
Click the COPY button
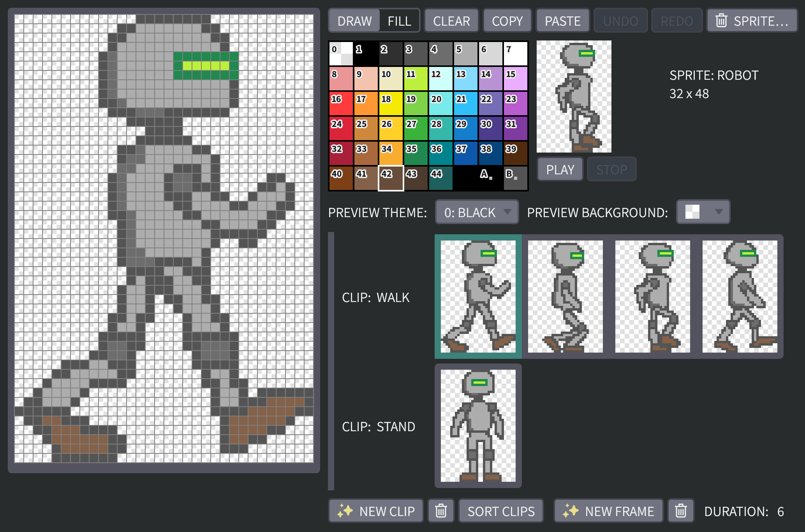click(507, 21)
